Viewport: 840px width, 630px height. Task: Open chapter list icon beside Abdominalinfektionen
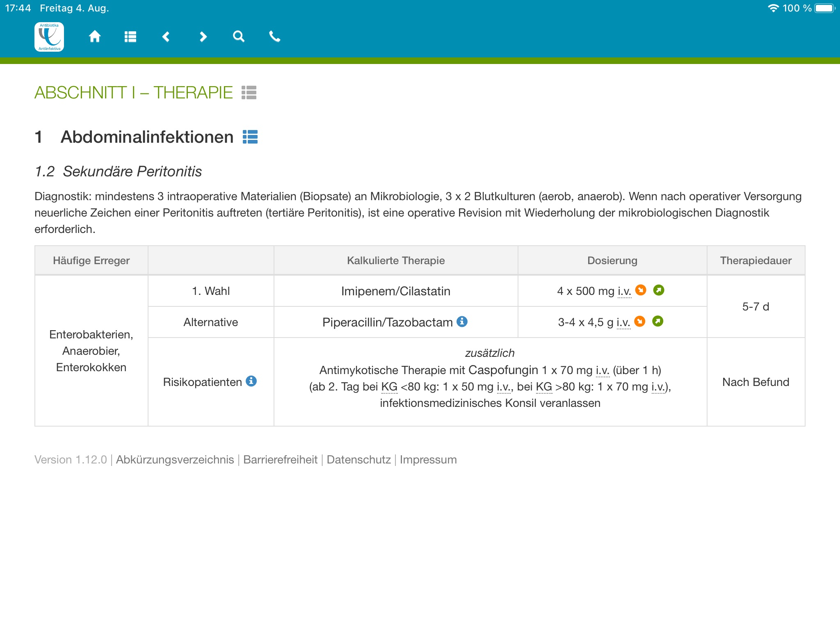click(x=250, y=137)
